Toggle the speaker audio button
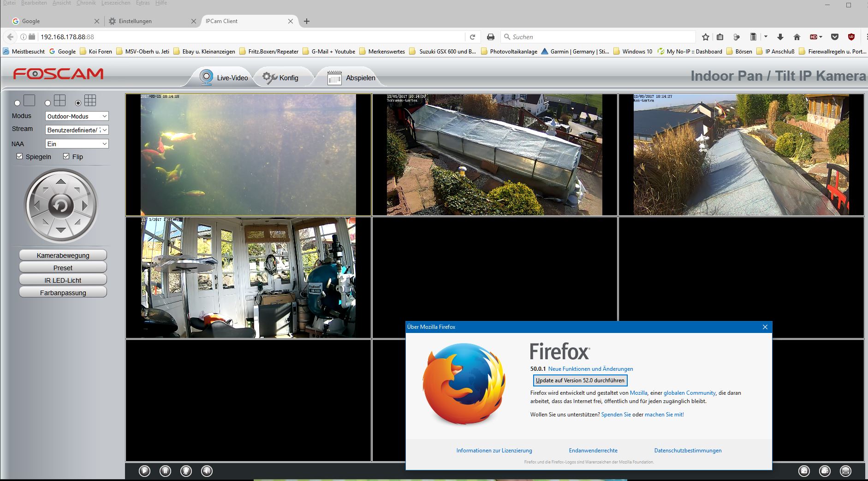868x481 pixels. [207, 471]
